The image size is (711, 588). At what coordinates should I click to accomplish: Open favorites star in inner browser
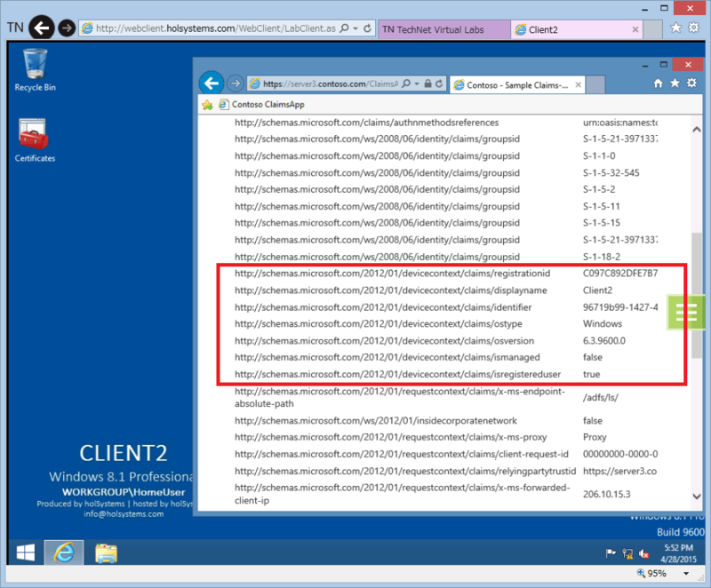tap(675, 83)
